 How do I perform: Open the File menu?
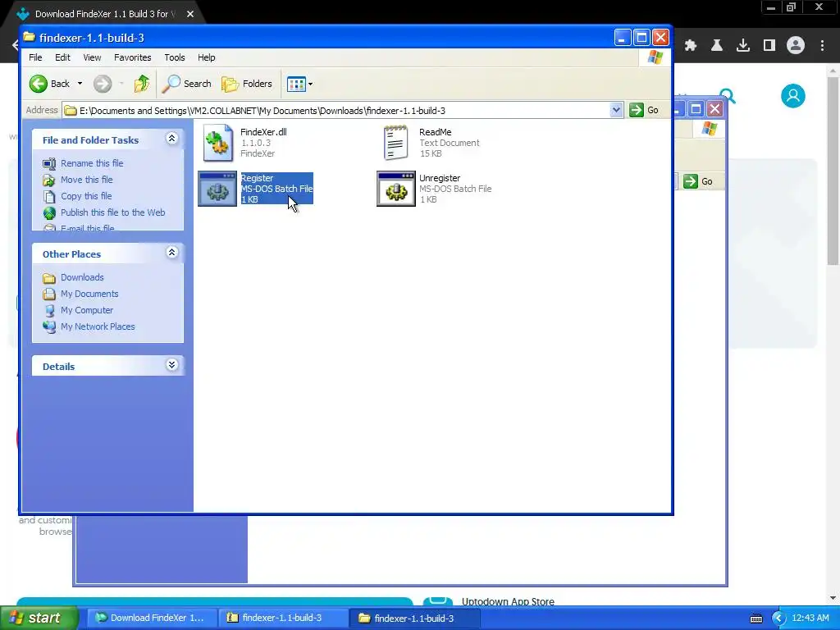35,57
